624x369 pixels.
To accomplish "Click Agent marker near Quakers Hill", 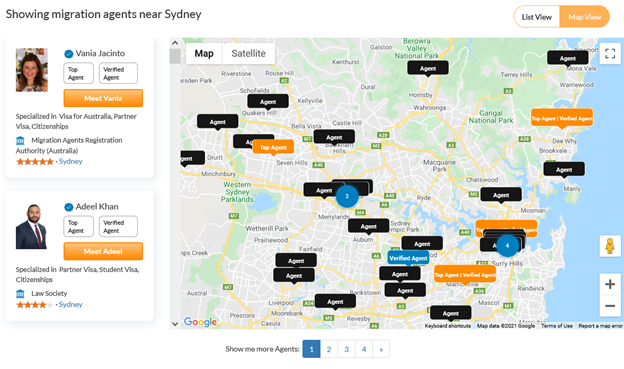I will (268, 102).
